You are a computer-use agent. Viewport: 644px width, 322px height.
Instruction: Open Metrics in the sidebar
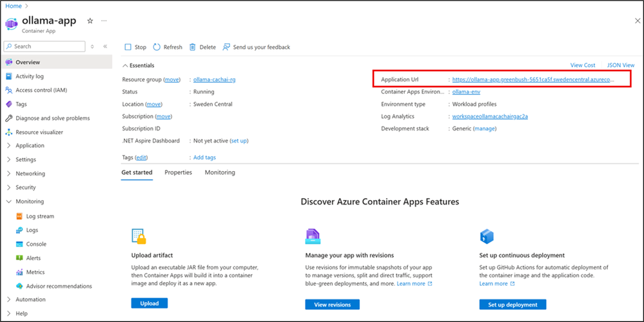pyautogui.click(x=35, y=272)
